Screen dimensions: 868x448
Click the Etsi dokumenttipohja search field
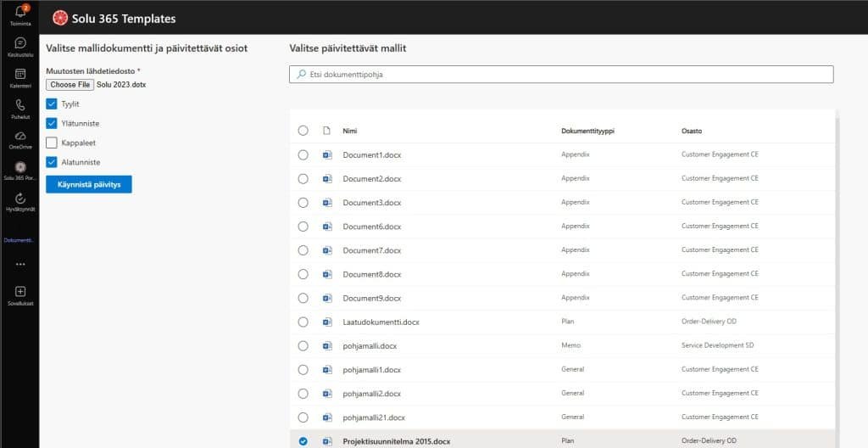[561, 75]
